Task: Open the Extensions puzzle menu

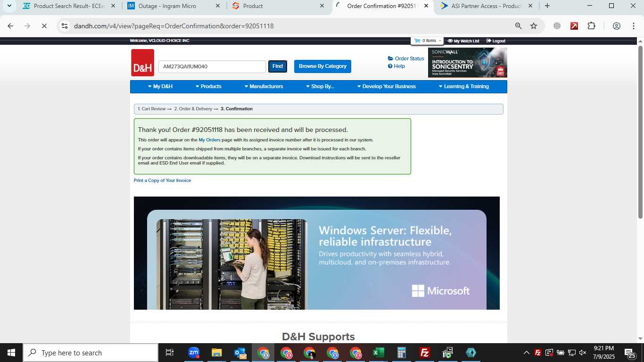Action: coord(592,26)
